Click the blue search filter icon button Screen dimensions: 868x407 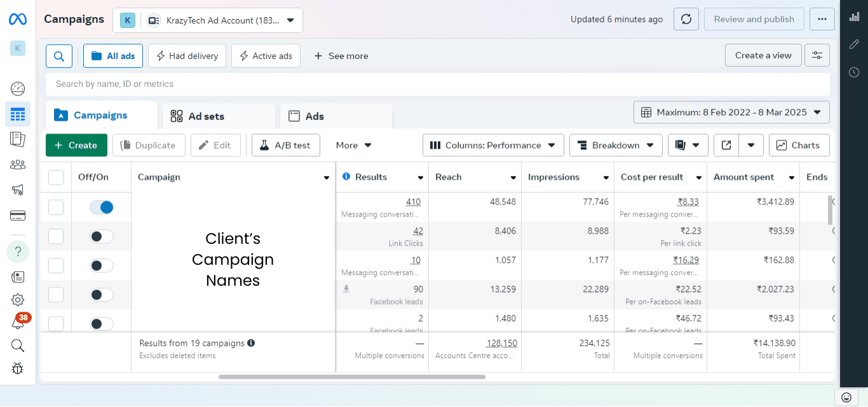pyautogui.click(x=58, y=56)
